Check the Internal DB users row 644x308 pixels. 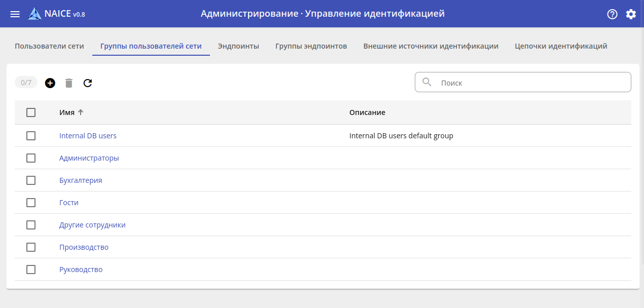pyautogui.click(x=31, y=136)
